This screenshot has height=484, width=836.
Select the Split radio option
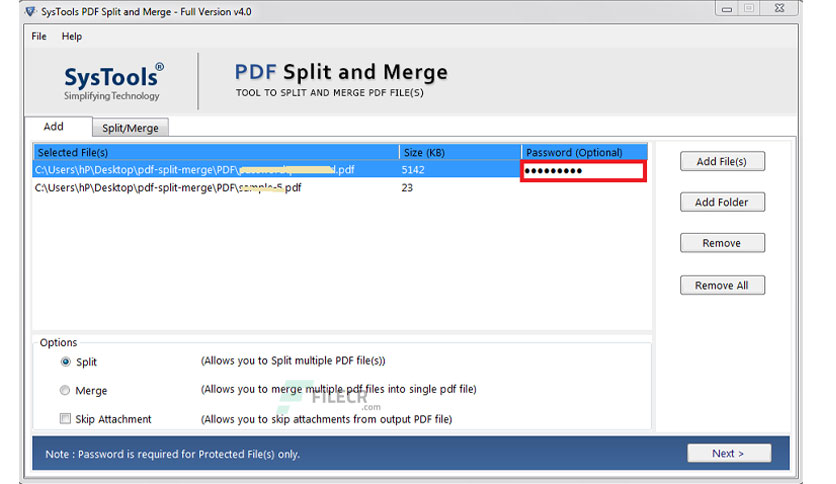65,362
